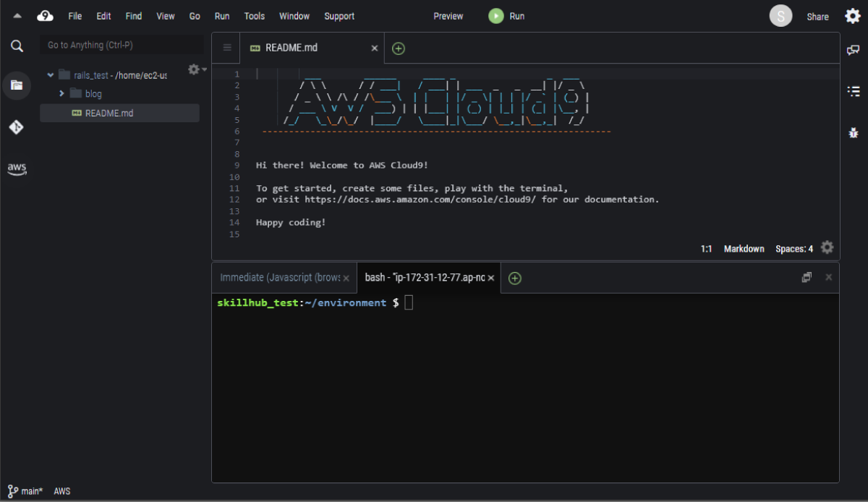
Task: Collapse the menu bar with up arrow
Action: point(17,15)
